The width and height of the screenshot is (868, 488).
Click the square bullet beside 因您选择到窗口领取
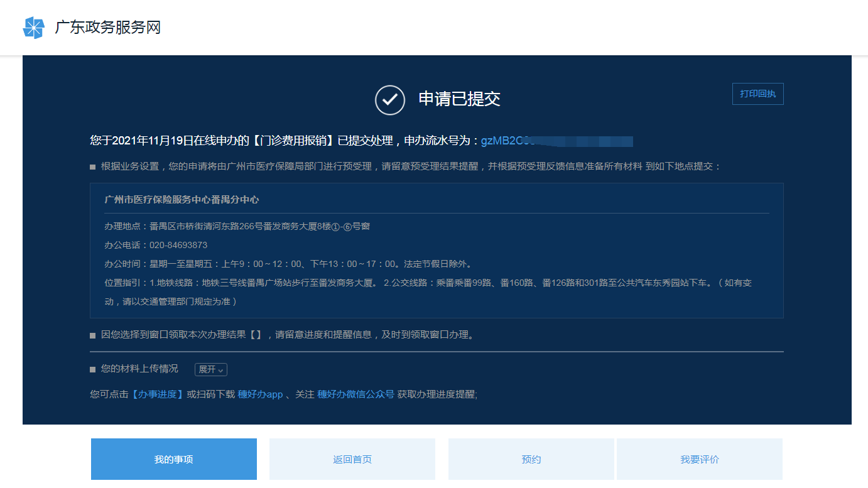[x=93, y=335]
